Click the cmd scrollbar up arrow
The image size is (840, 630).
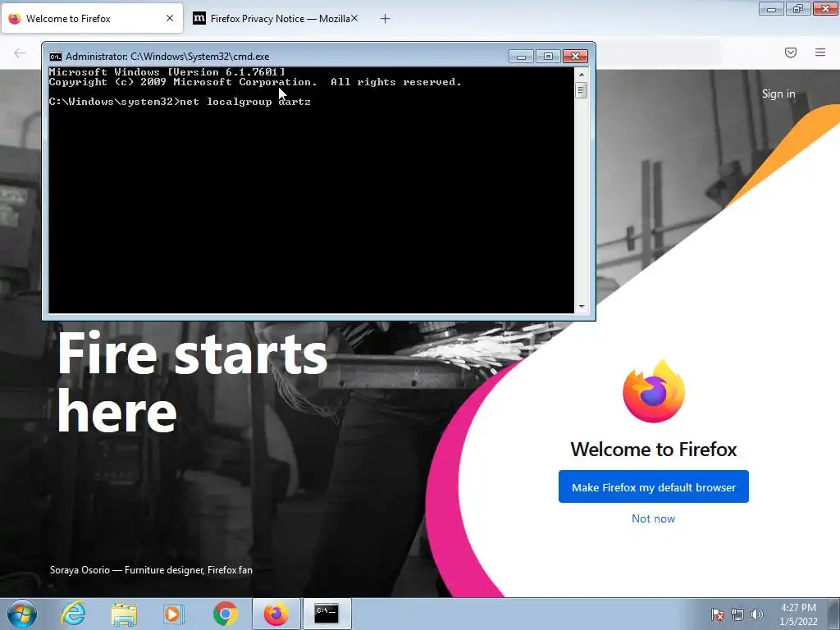pyautogui.click(x=582, y=74)
